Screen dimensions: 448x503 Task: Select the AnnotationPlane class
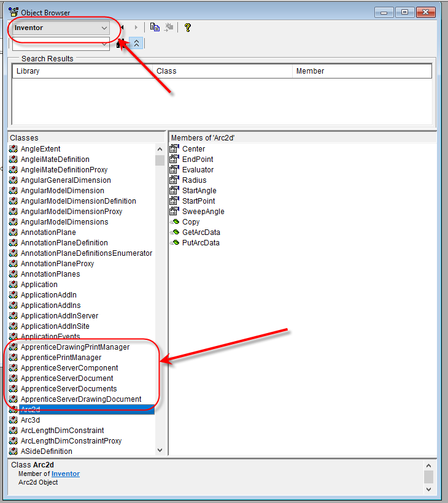pyautogui.click(x=48, y=232)
